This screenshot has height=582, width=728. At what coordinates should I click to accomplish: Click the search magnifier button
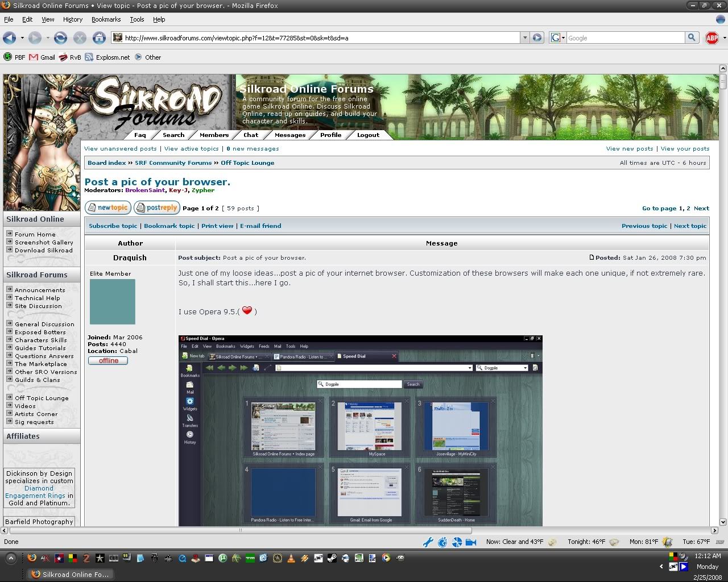[x=692, y=38]
